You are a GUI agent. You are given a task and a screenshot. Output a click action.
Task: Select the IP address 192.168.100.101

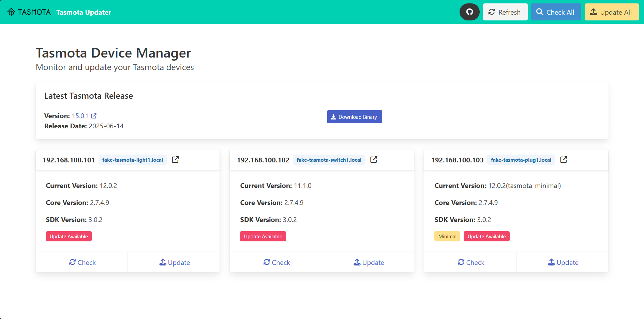pos(69,160)
